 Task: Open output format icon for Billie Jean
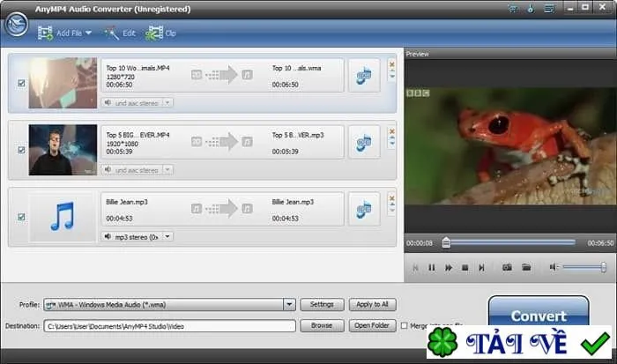pyautogui.click(x=364, y=210)
